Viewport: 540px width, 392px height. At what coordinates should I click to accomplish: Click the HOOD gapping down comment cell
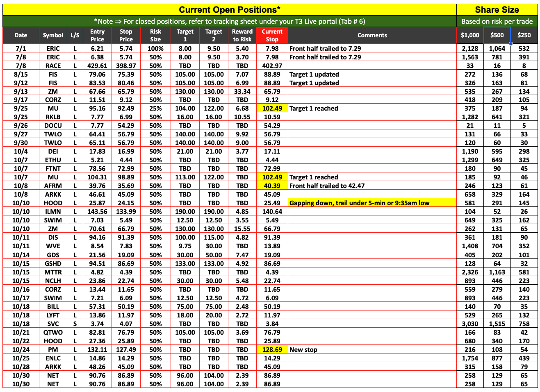pyautogui.click(x=372, y=203)
